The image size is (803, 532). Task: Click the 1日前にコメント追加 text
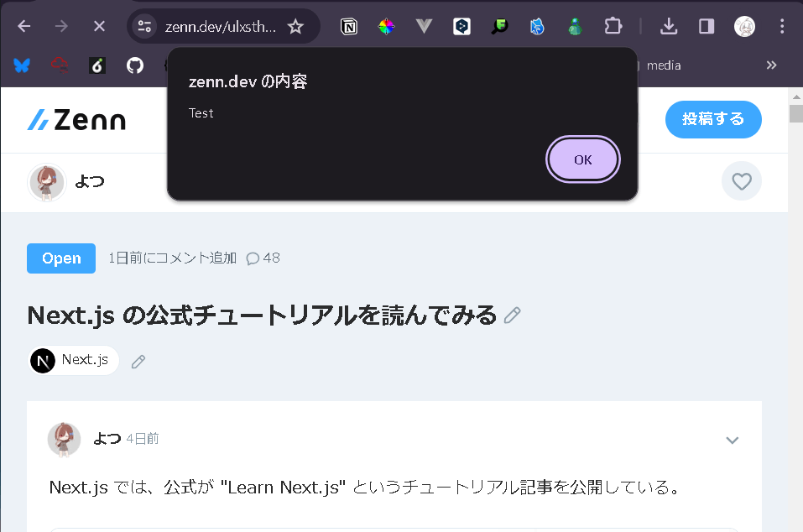coord(173,258)
